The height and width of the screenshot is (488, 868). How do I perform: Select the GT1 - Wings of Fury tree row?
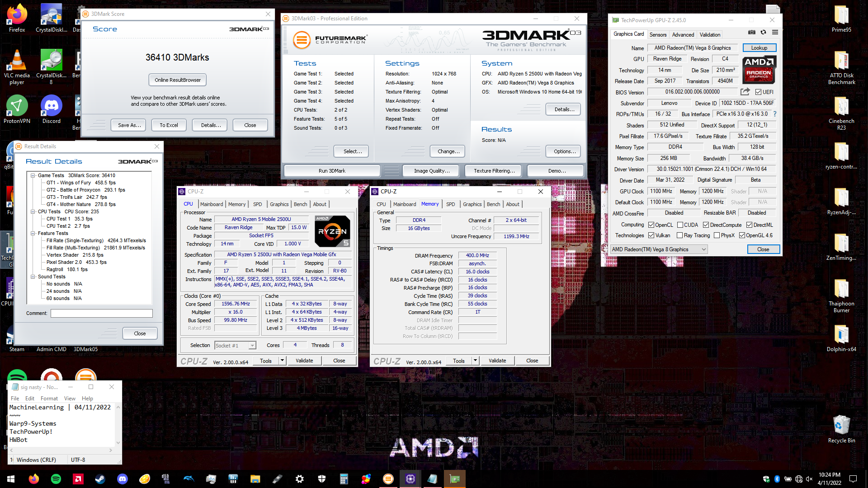81,183
